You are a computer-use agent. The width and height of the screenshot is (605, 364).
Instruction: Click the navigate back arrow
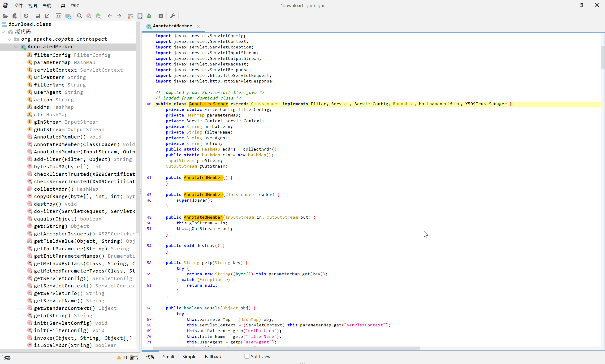(110, 16)
